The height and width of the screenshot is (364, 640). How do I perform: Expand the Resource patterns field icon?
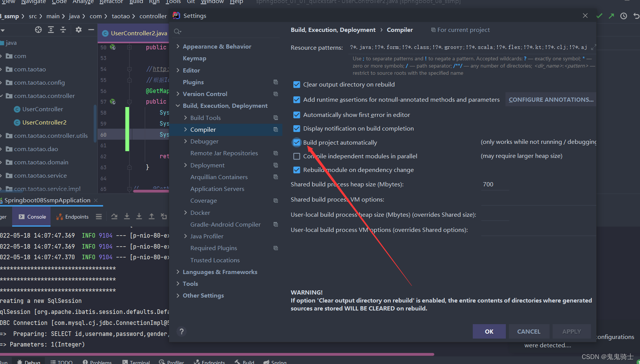(593, 47)
